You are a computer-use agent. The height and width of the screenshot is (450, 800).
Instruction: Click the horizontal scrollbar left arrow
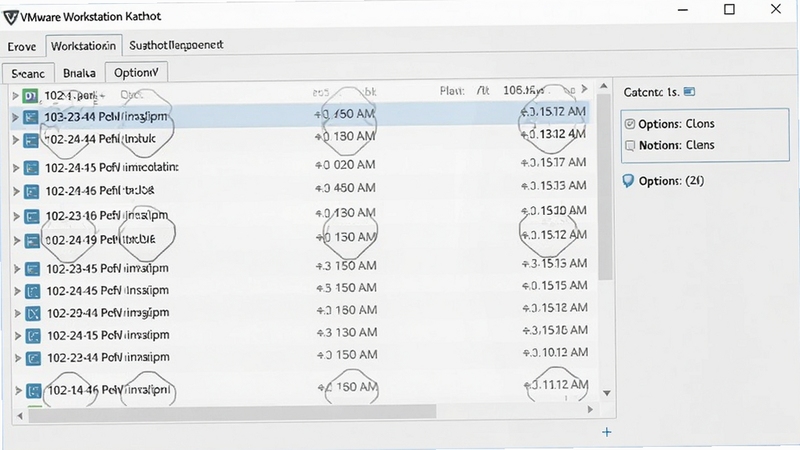tap(20, 416)
